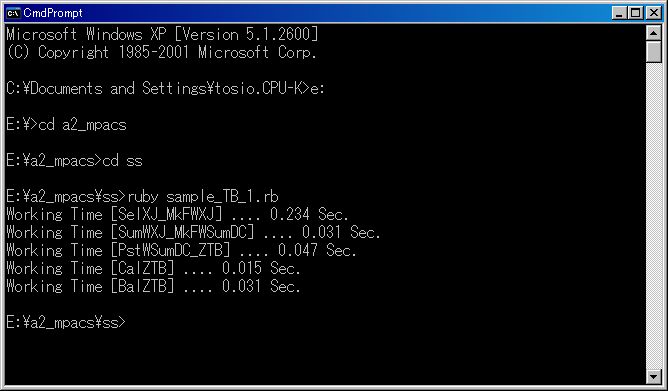668x391 pixels.
Task: Click the PstWSumDC_ZTB working time line
Action: coord(181,250)
